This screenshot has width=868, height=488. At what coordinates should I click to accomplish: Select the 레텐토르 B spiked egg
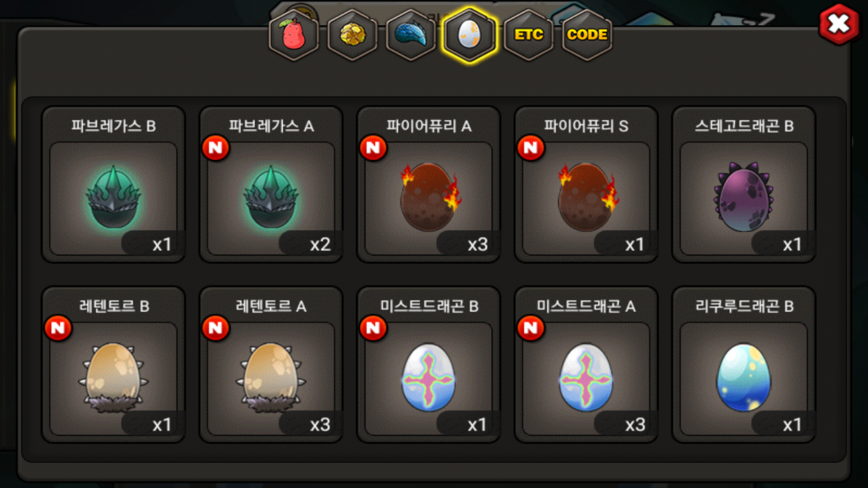(113, 365)
